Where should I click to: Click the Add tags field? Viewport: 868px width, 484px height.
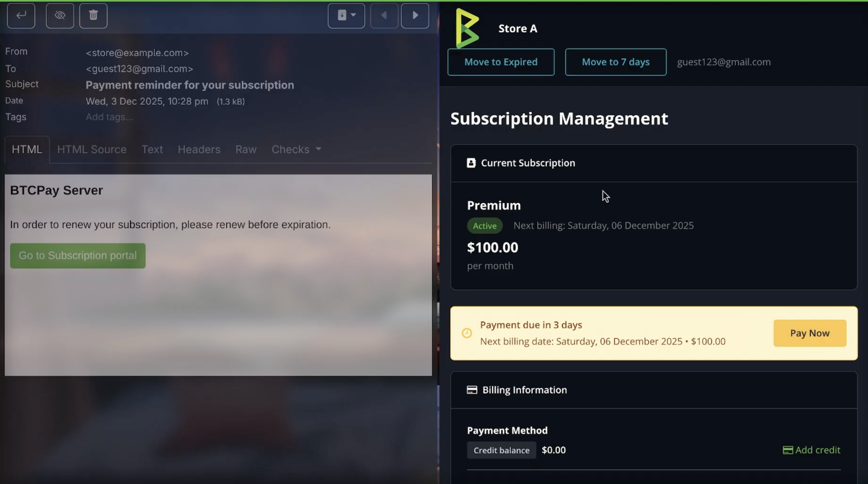[x=109, y=117]
